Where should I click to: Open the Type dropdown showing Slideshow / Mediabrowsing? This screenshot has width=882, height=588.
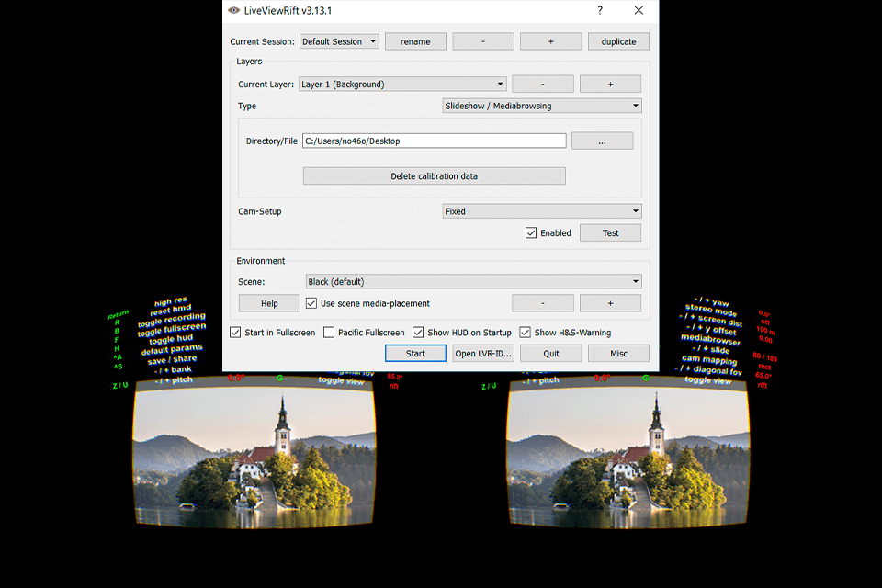coord(541,106)
